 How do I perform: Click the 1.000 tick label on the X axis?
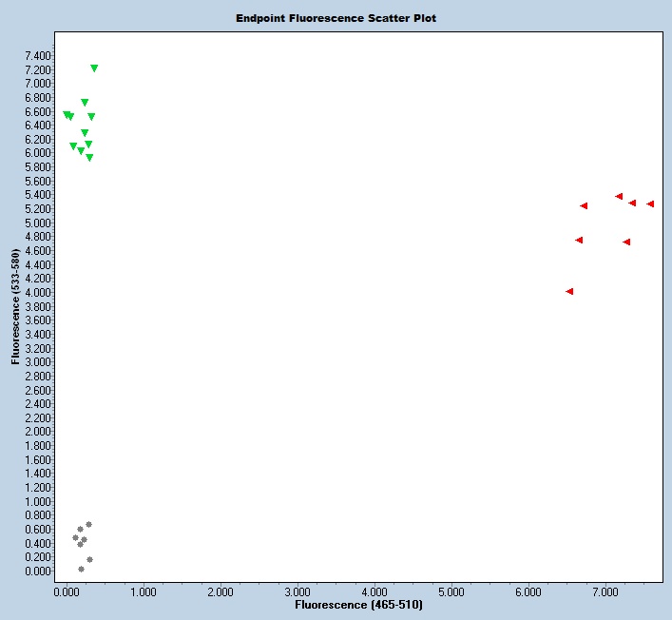click(143, 591)
